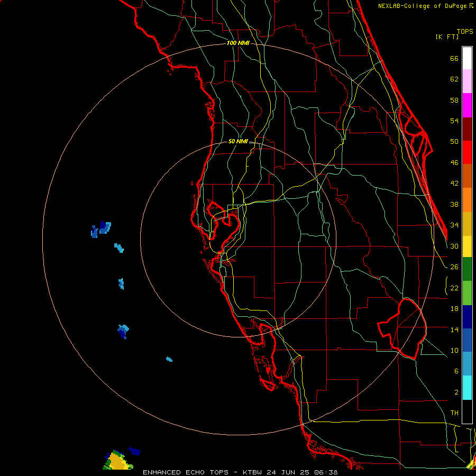Click the yellow-gold echo cell at the map bottom
This screenshot has height=476, width=476.
pyautogui.click(x=117, y=461)
